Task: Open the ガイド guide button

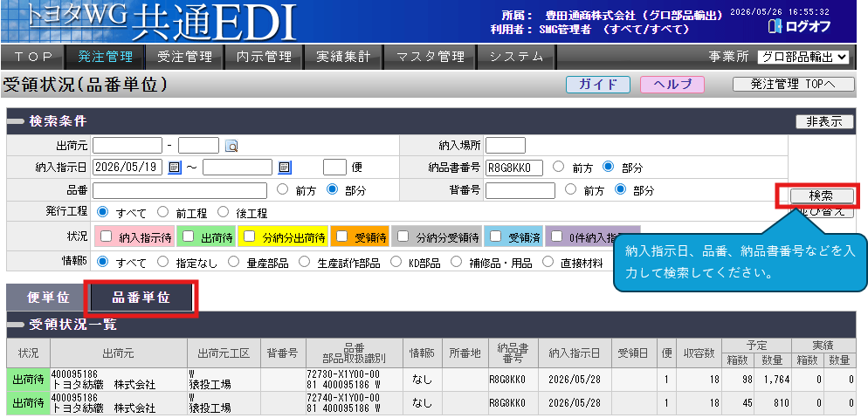Action: 598,84
